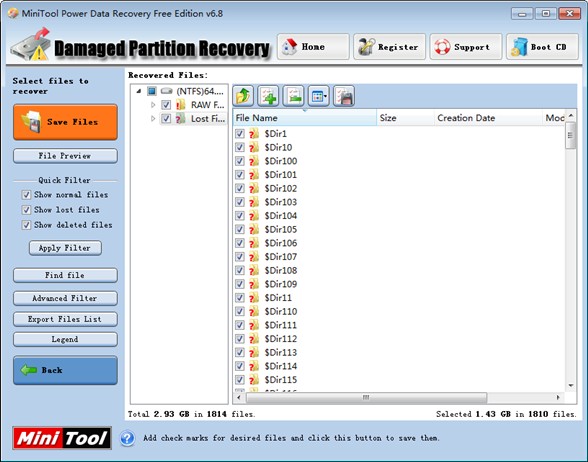Click the save files floppy-disk toolbar icon
The height and width of the screenshot is (462, 588).
(344, 96)
